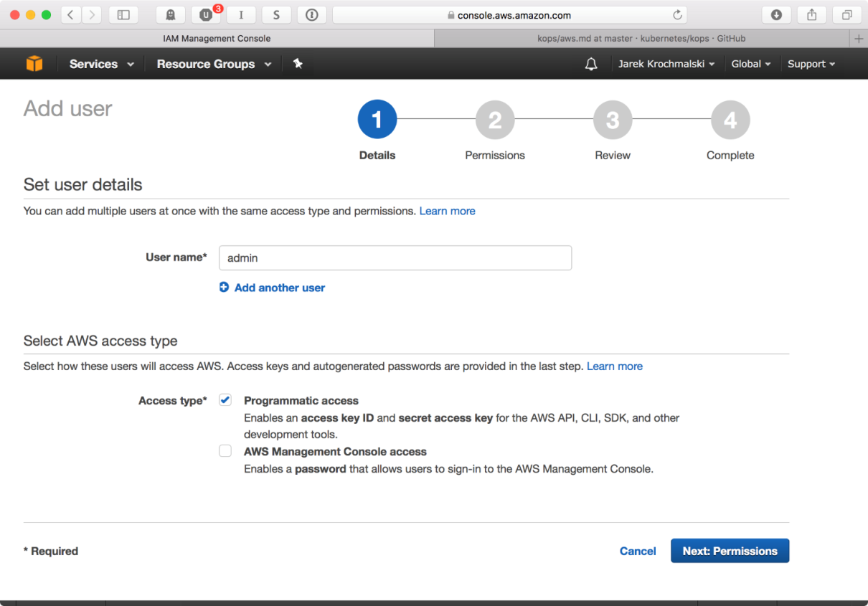
Task: Click the "Add user" page heading
Action: (x=68, y=108)
